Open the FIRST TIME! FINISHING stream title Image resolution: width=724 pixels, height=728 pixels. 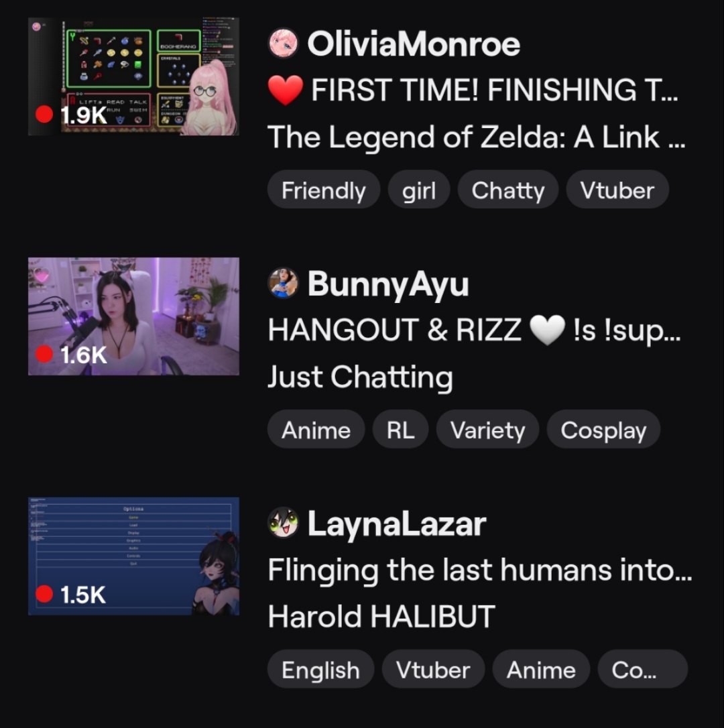click(473, 90)
